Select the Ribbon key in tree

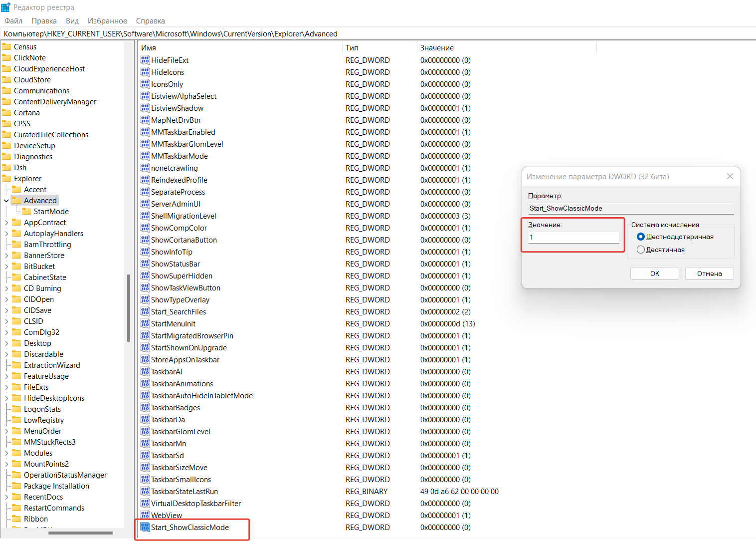point(36,519)
